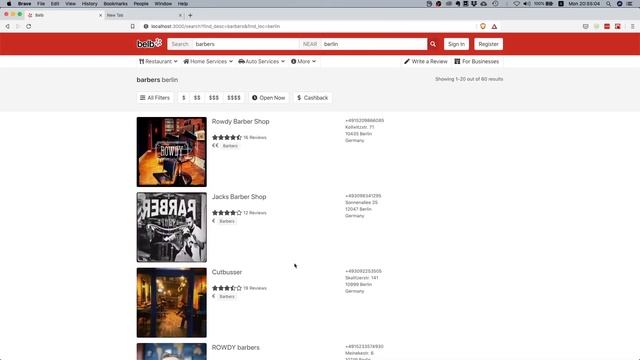The height and width of the screenshot is (360, 640).
Task: Click Rowdy Barber Shop photo thumbnail
Action: [171, 152]
